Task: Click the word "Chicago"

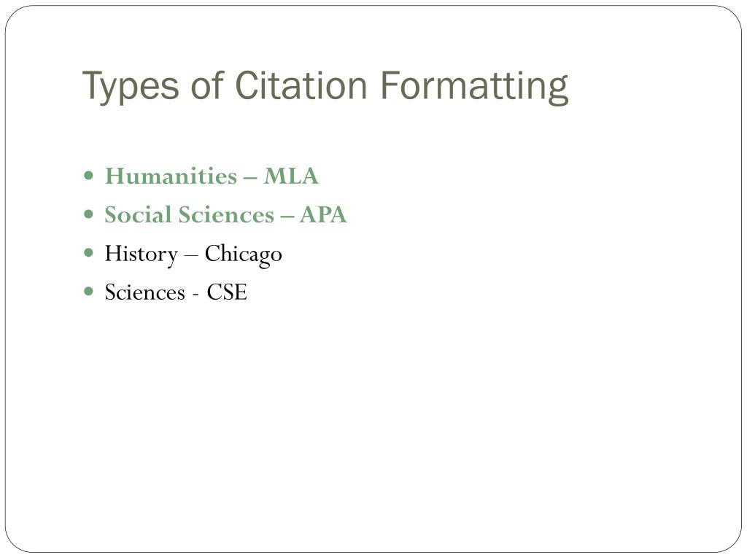Action: [x=244, y=254]
